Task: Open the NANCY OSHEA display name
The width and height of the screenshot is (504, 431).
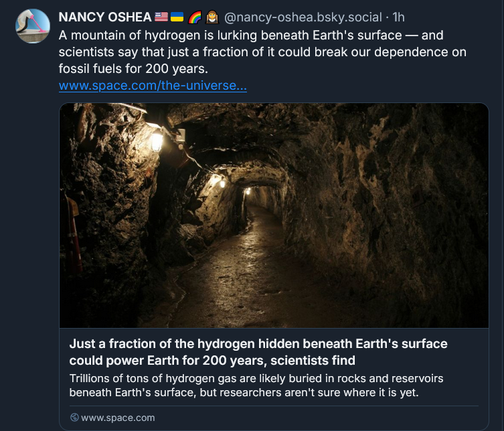Action: point(105,17)
